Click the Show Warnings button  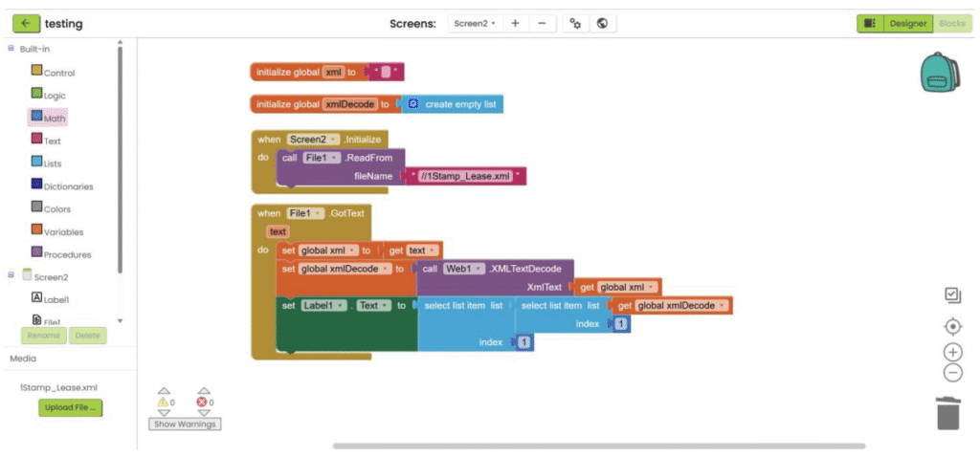click(x=184, y=424)
